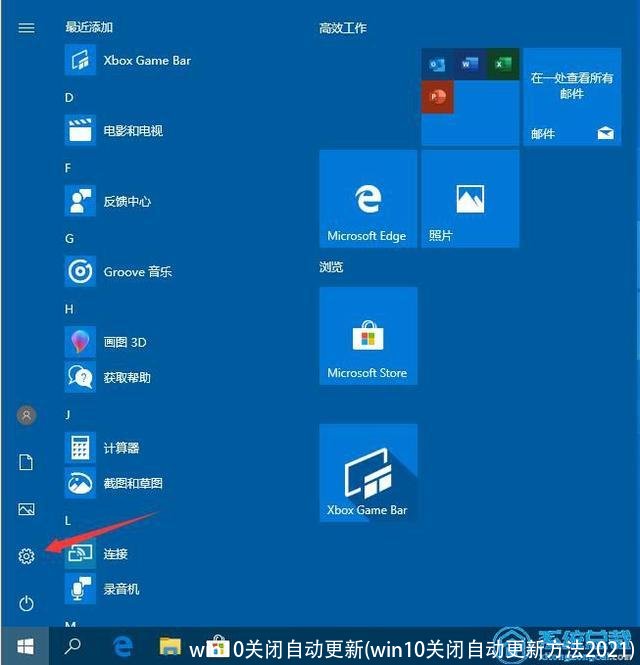Open the Mail (邮件) tile
This screenshot has height=665, width=640.
pos(572,97)
